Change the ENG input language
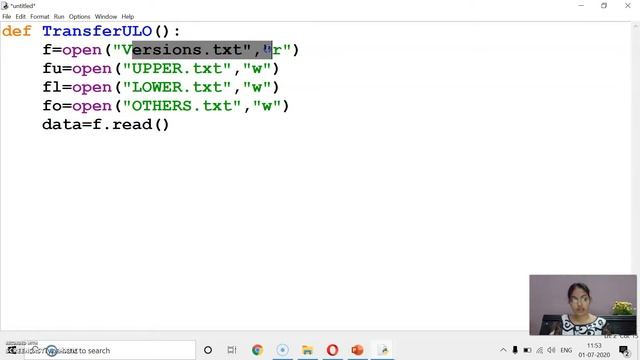 tap(566, 350)
